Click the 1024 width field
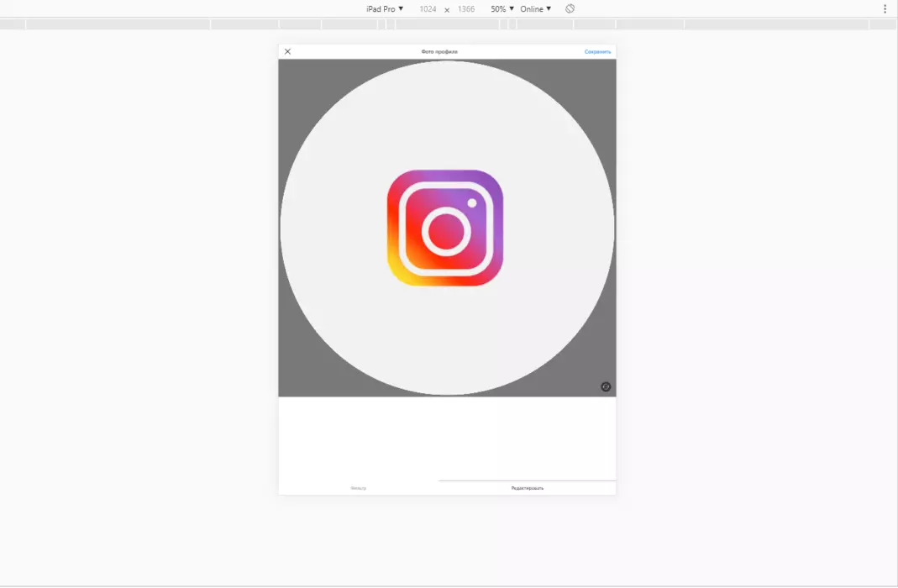Screen dimensions: 898x588 tap(428, 9)
